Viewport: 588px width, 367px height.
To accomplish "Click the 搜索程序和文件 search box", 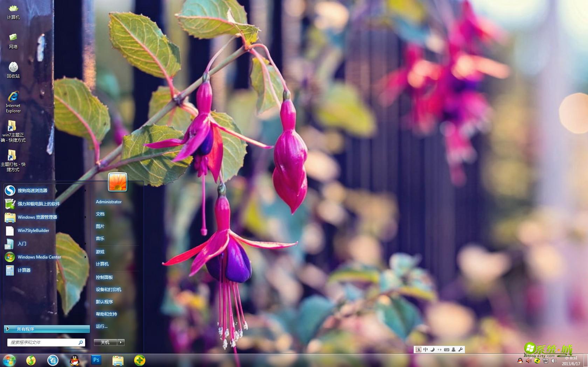I will pyautogui.click(x=42, y=342).
